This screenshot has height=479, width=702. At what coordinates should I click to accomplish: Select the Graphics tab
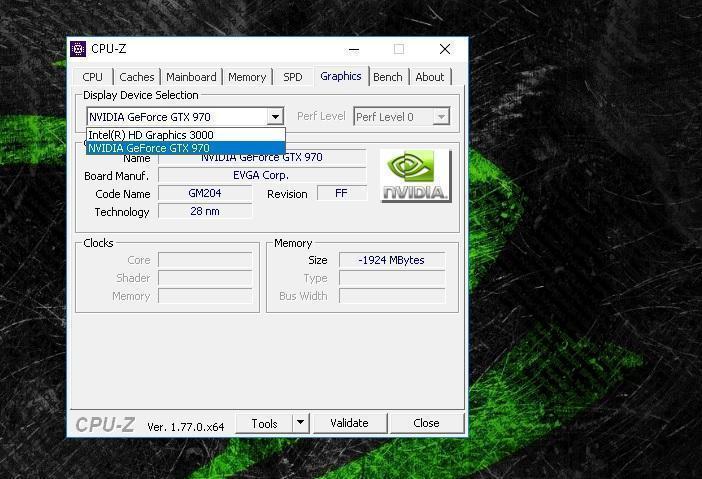341,76
